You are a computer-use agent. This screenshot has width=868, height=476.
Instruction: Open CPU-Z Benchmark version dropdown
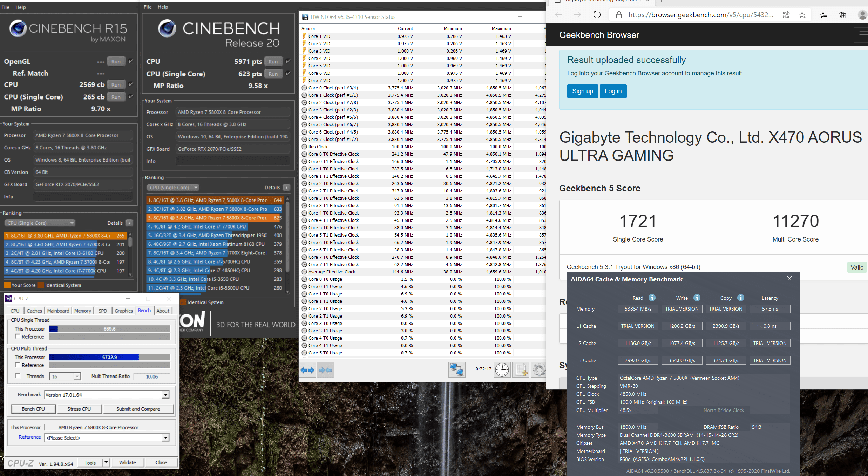[165, 395]
